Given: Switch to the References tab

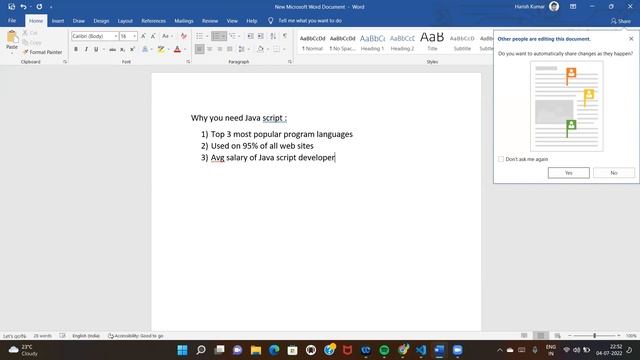Looking at the screenshot, I should point(153,21).
